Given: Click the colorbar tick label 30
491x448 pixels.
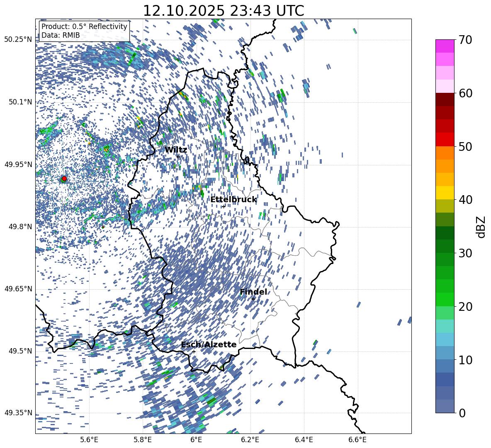Looking at the screenshot, I should point(465,253).
